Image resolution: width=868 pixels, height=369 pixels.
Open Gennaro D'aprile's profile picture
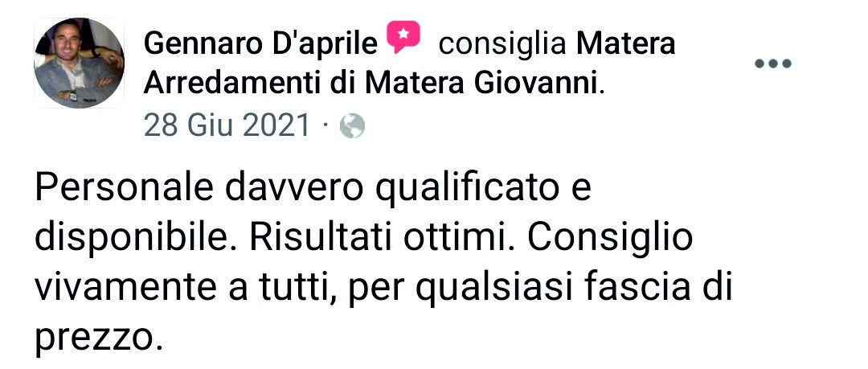[79, 64]
